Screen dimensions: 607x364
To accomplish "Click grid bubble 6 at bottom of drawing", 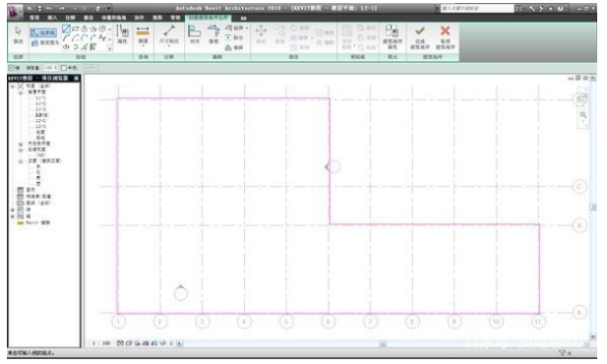I will [328, 322].
